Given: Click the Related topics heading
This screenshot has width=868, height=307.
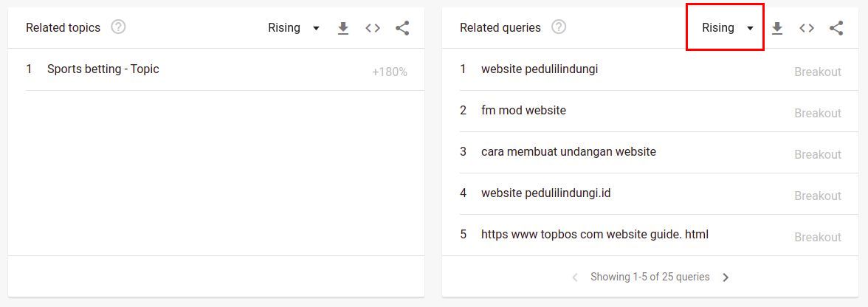Looking at the screenshot, I should [63, 28].
